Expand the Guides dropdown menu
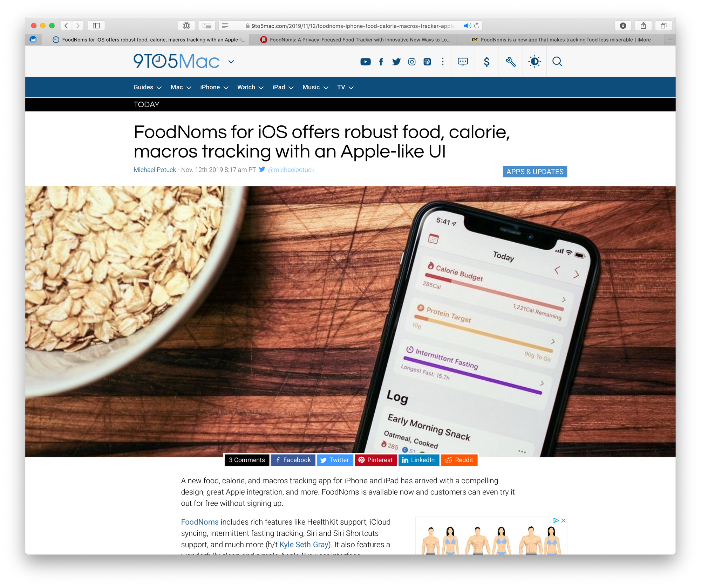The width and height of the screenshot is (701, 588). (x=147, y=87)
